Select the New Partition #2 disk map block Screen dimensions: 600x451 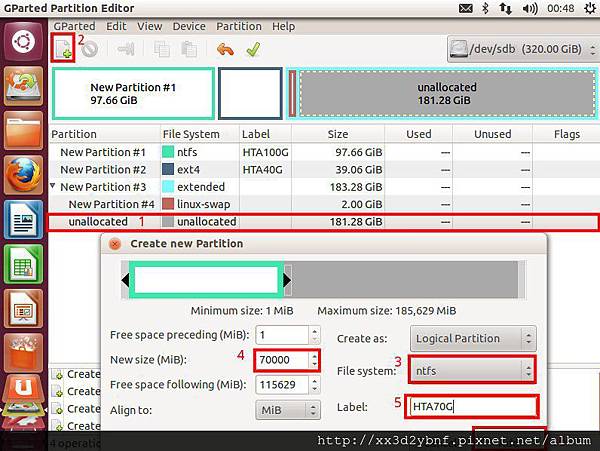(250, 94)
